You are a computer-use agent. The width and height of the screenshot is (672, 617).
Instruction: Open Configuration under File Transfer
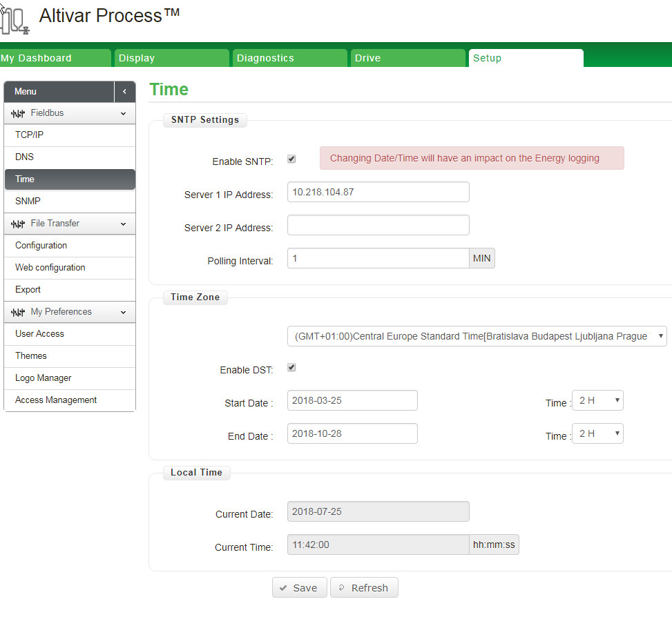coord(70,245)
